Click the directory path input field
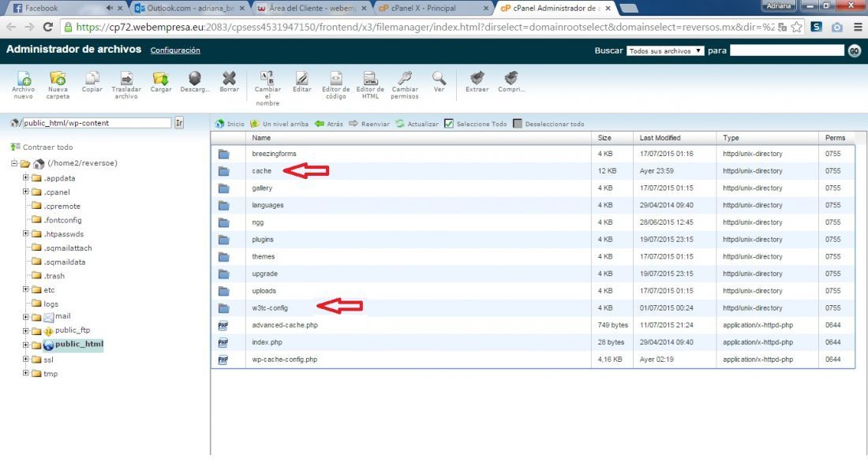Image resolution: width=868 pixels, height=462 pixels. [96, 123]
